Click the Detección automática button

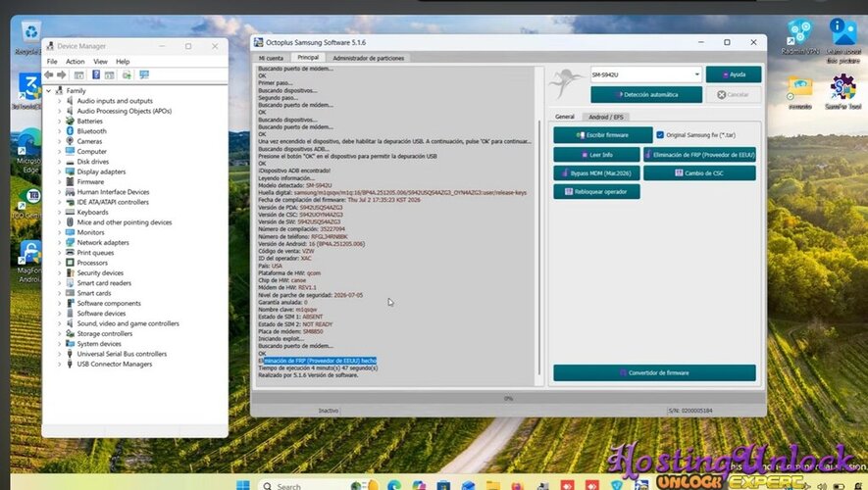pyautogui.click(x=646, y=95)
